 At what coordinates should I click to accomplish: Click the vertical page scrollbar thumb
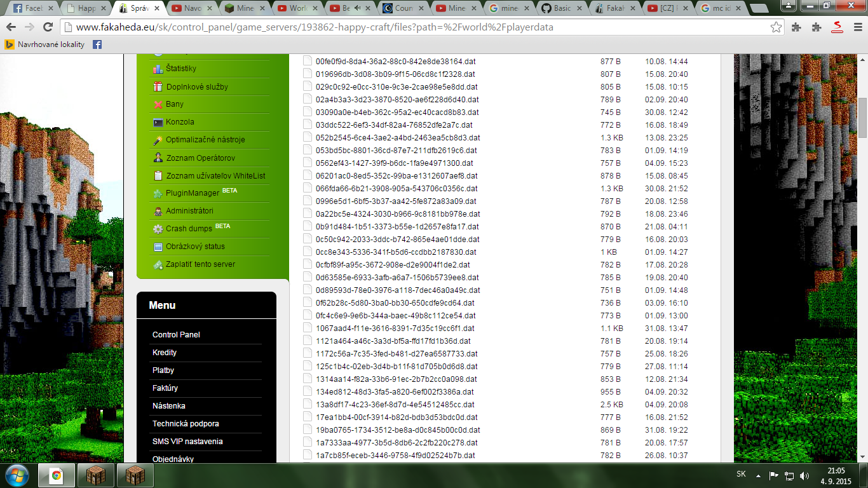click(862, 118)
